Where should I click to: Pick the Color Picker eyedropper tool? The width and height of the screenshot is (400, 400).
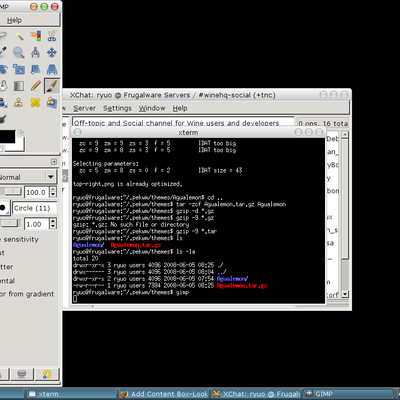[3, 52]
